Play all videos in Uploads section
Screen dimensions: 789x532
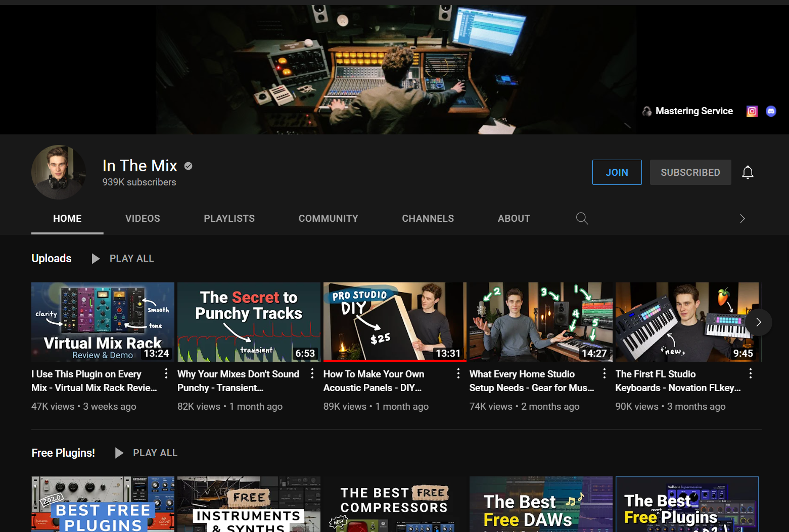123,259
